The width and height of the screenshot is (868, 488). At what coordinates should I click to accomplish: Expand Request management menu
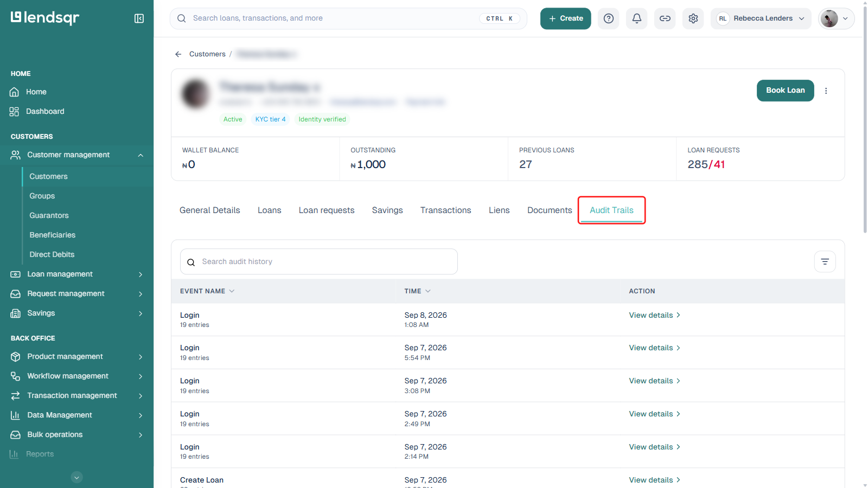pos(76,294)
